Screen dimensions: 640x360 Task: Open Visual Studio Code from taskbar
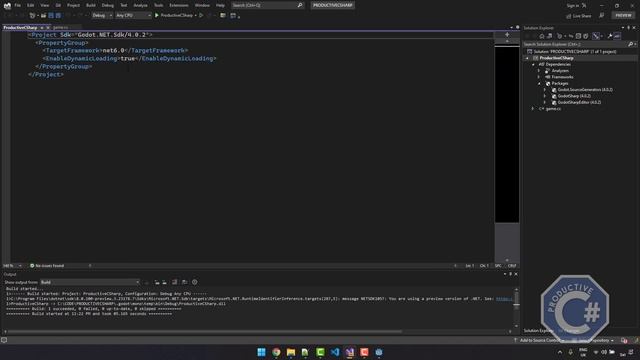335,352
